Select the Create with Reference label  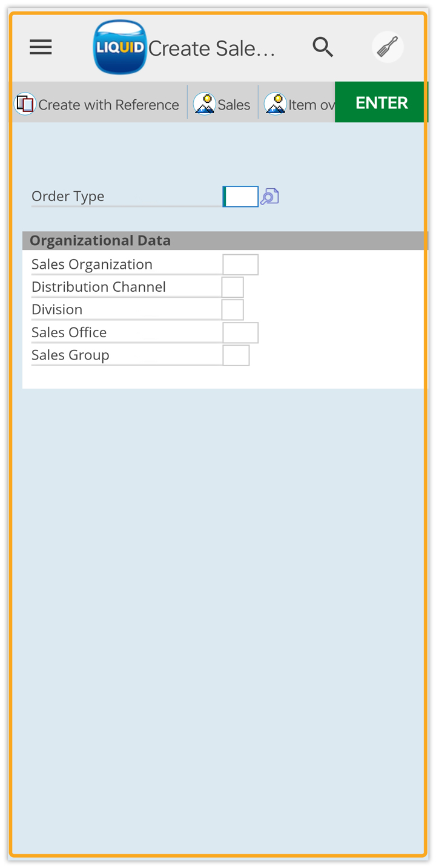pyautogui.click(x=108, y=105)
